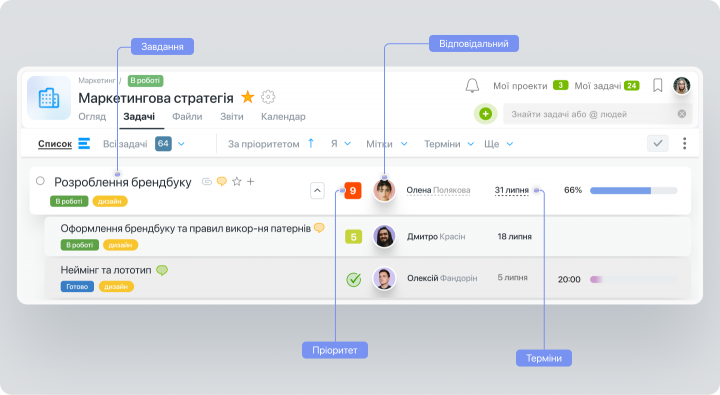The width and height of the screenshot is (720, 395).
Task: Click the Маркетинг breadcrumb
Action: [x=96, y=80]
